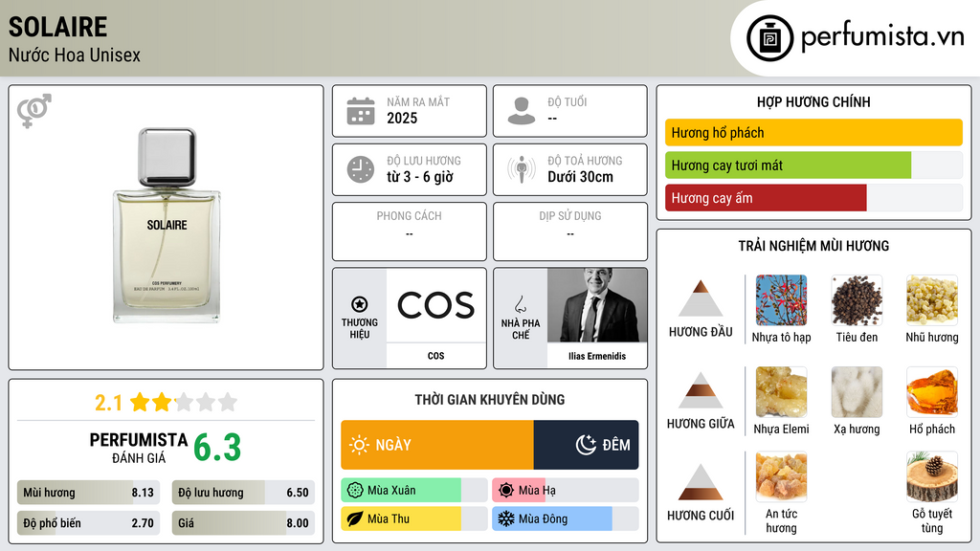The image size is (980, 551).
Task: Click the Hương cay ấm red bar
Action: click(766, 198)
